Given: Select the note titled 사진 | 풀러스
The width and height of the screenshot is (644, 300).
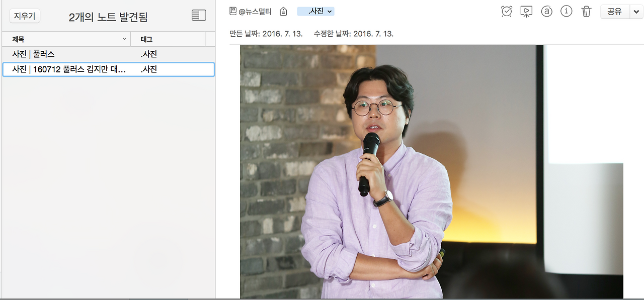Looking at the screenshot, I should click(108, 54).
